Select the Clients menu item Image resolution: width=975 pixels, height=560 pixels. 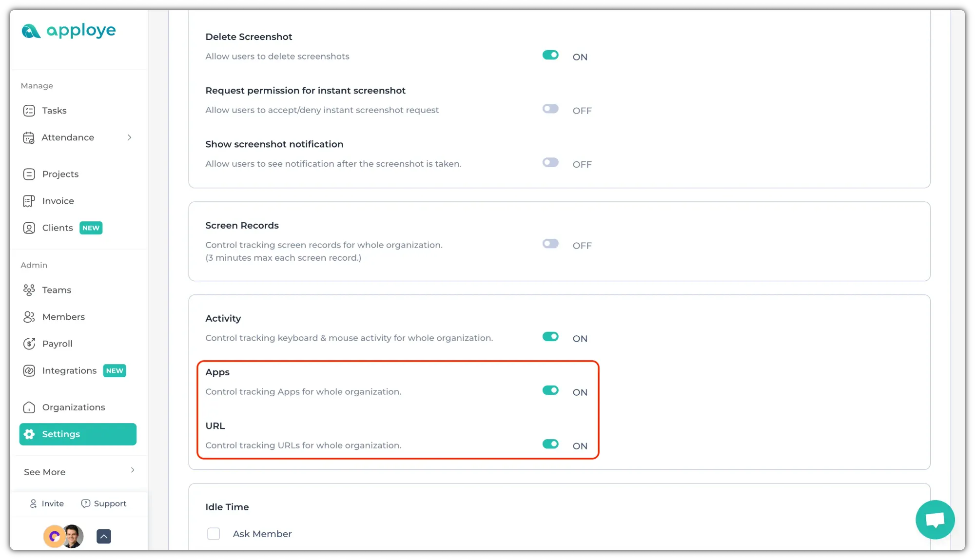(x=58, y=228)
